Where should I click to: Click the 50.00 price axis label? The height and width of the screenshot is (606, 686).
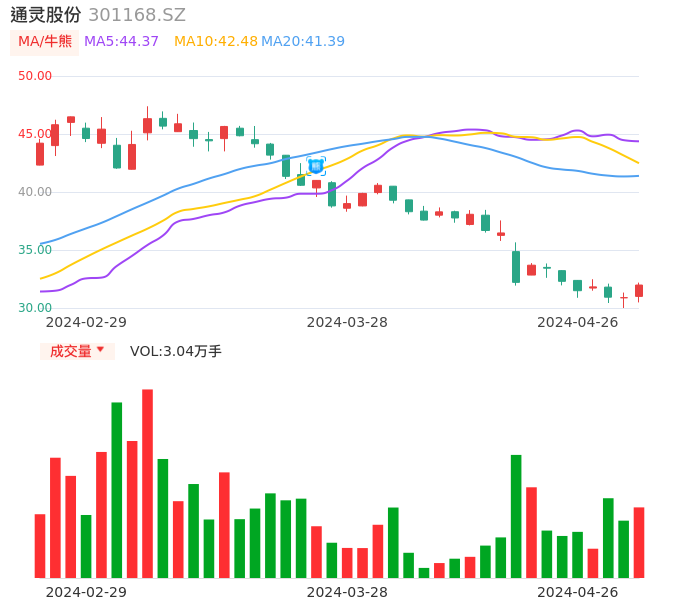[35, 76]
